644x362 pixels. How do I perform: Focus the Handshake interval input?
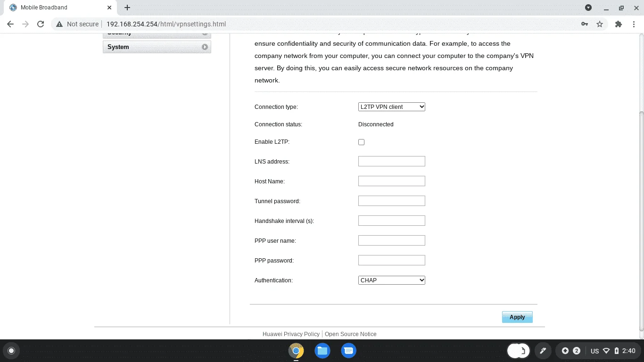(392, 221)
